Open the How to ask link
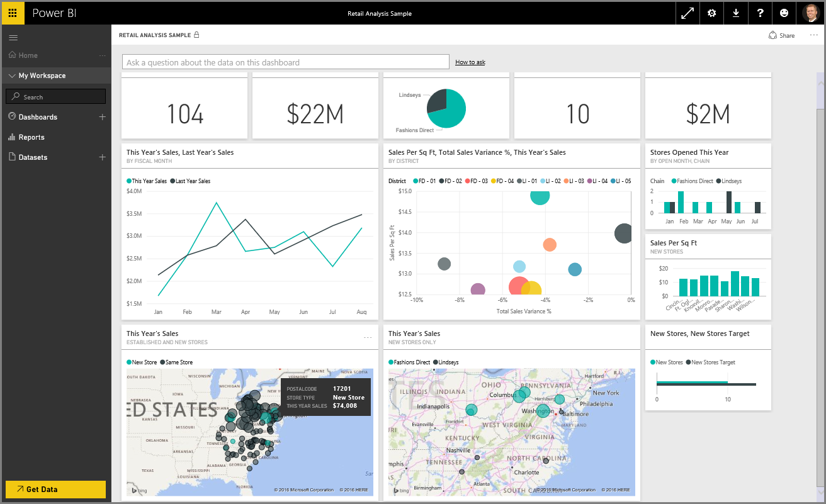Image resolution: width=826 pixels, height=504 pixels. (x=470, y=62)
